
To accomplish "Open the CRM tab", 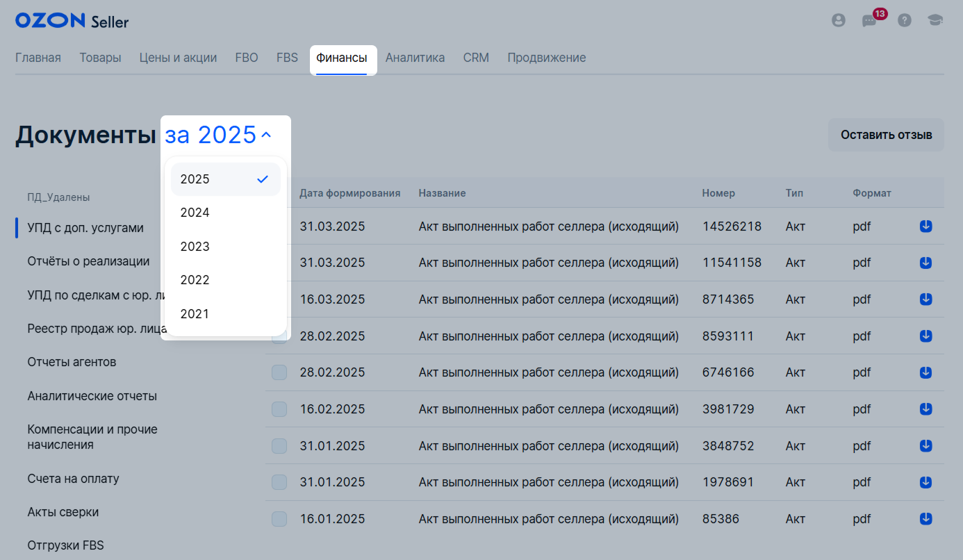I will pyautogui.click(x=476, y=58).
